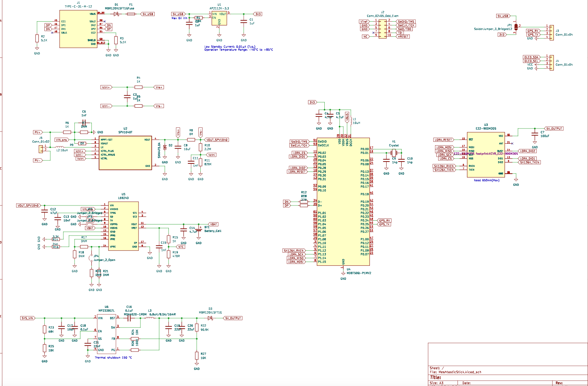Select the Thermal shutdown 150 °C note

[x=113, y=358]
